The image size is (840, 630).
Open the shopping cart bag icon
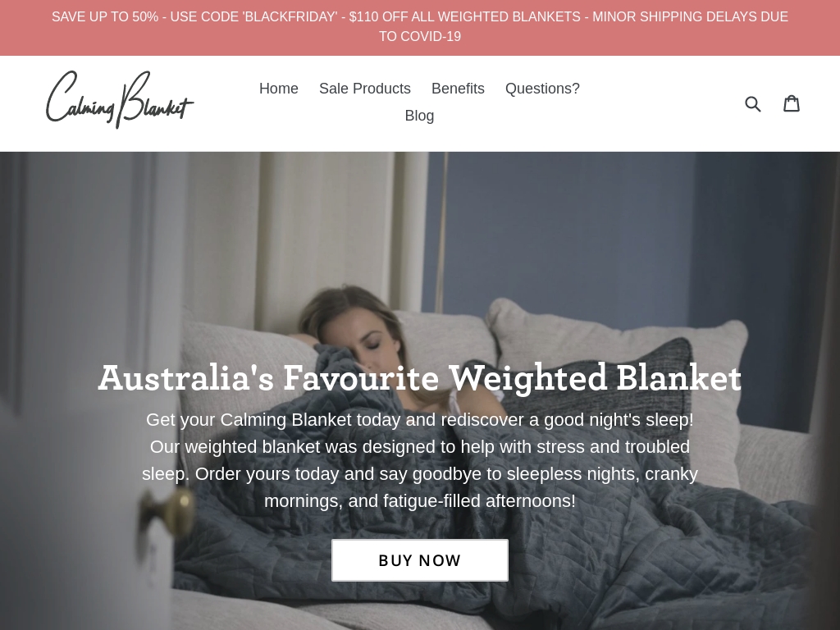(x=792, y=103)
